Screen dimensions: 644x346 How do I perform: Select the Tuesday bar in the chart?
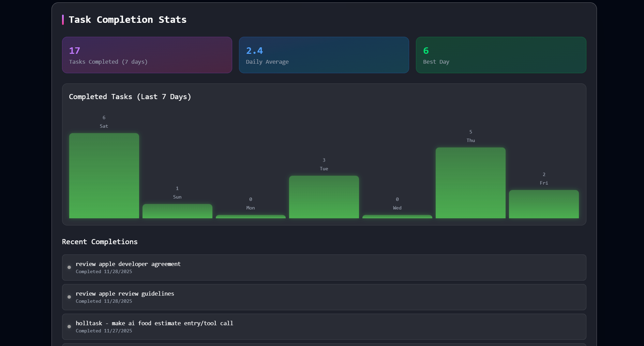pos(324,197)
